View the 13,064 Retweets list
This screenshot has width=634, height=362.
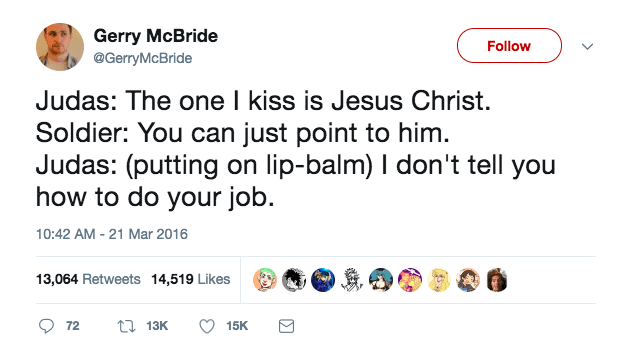(88, 279)
